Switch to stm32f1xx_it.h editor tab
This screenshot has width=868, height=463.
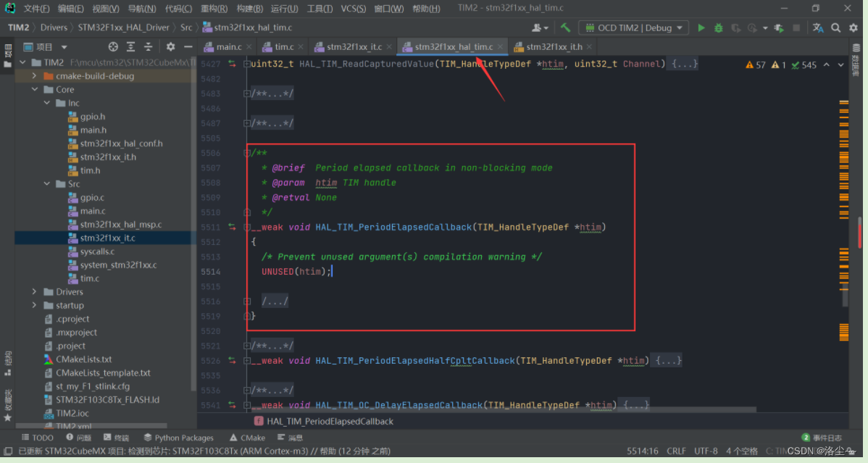pos(553,47)
